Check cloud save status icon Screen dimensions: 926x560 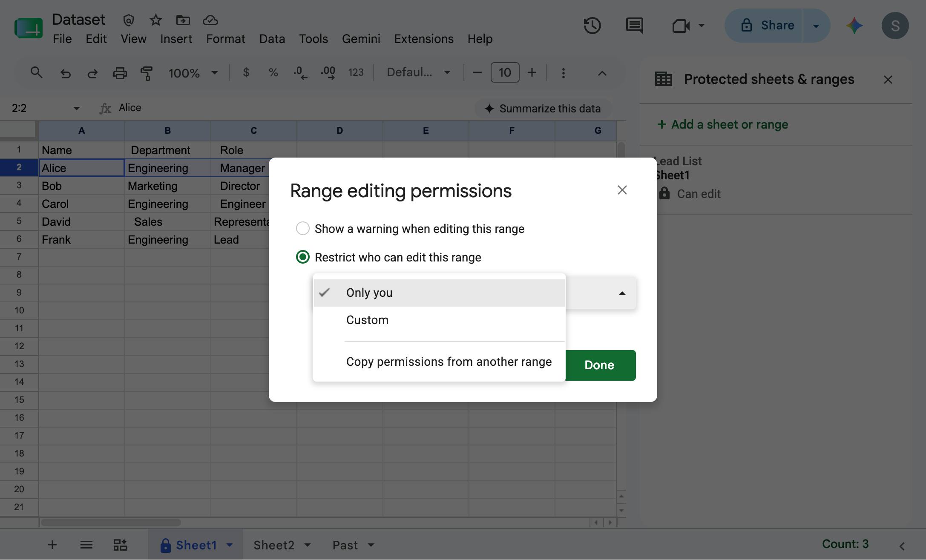pyautogui.click(x=210, y=20)
